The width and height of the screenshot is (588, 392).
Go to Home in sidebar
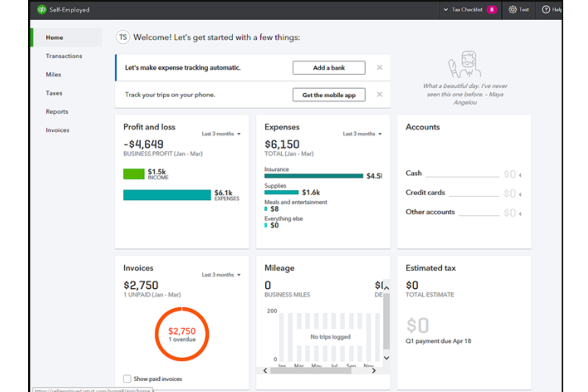tap(66, 37)
